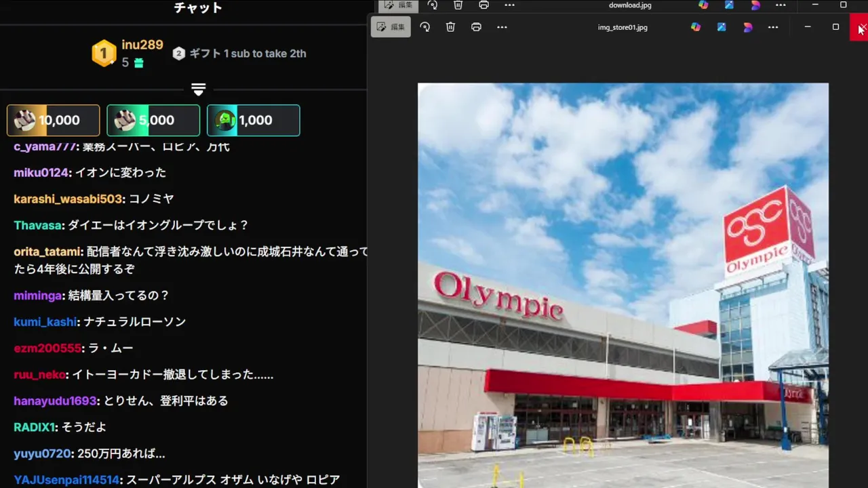Open chat user Thavasa
Screen dimensions: 868x488
pyautogui.click(x=38, y=225)
